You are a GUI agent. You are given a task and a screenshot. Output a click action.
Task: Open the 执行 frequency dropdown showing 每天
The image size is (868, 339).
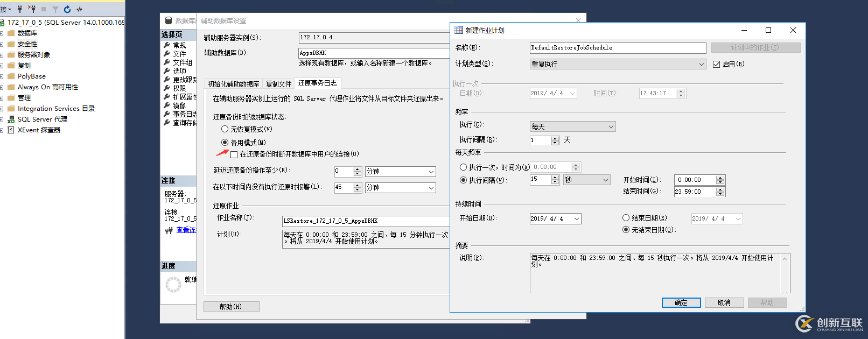(572, 126)
